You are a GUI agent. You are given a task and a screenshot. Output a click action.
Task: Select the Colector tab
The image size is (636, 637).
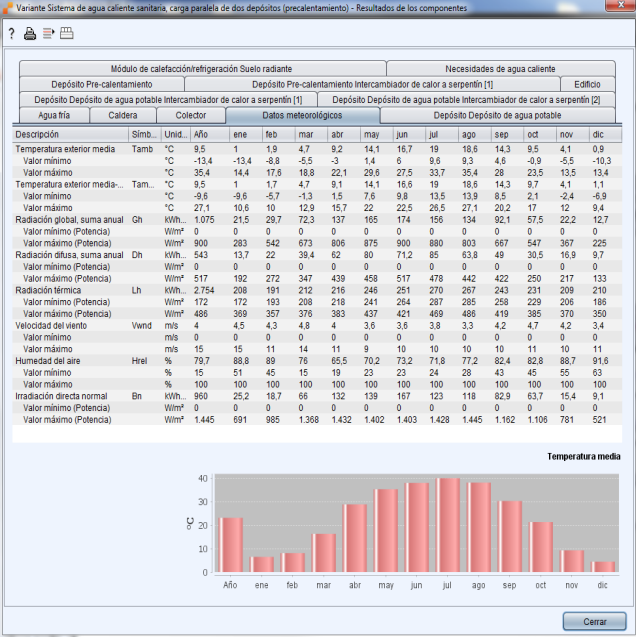[191, 115]
